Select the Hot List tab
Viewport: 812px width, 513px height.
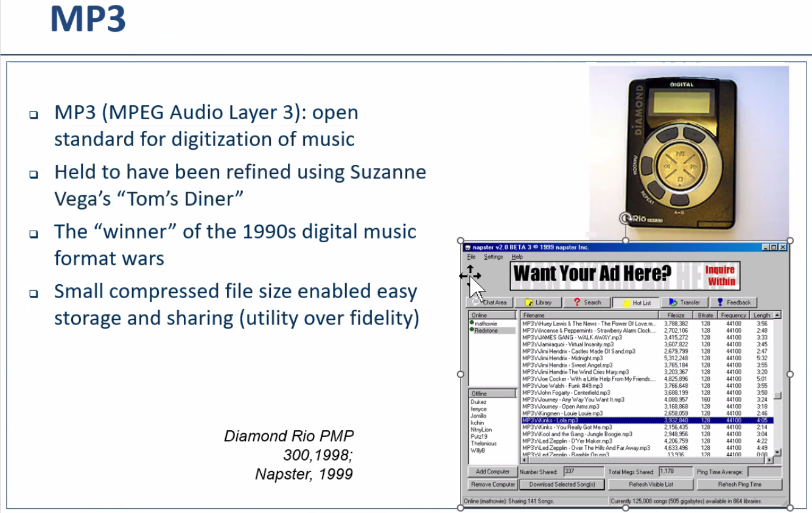(x=636, y=302)
